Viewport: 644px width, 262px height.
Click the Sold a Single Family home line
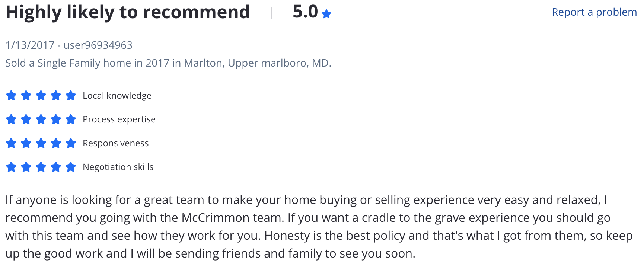pyautogui.click(x=168, y=63)
